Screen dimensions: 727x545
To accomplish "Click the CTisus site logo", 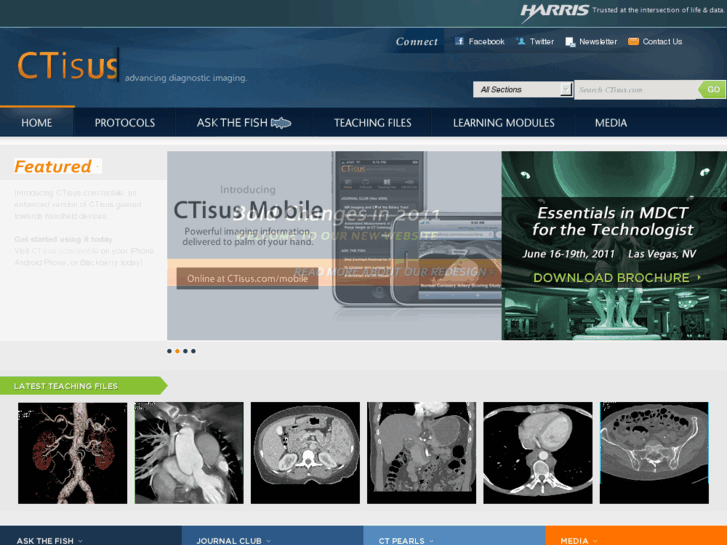I will 68,65.
